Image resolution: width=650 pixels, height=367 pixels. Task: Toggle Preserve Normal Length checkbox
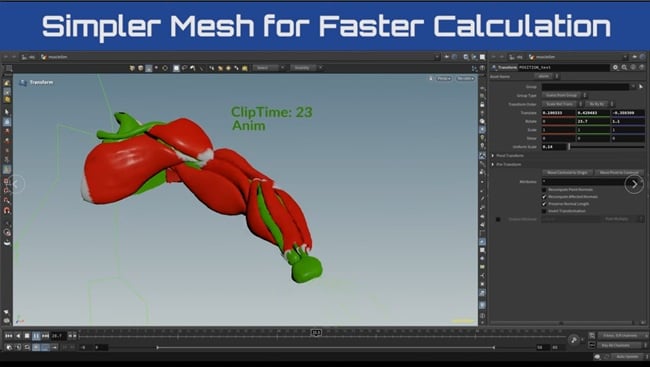click(544, 204)
